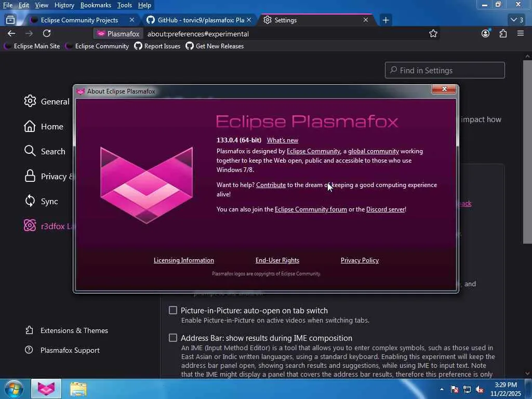532x399 pixels.
Task: Open the Bookmarks menu
Action: (96, 5)
